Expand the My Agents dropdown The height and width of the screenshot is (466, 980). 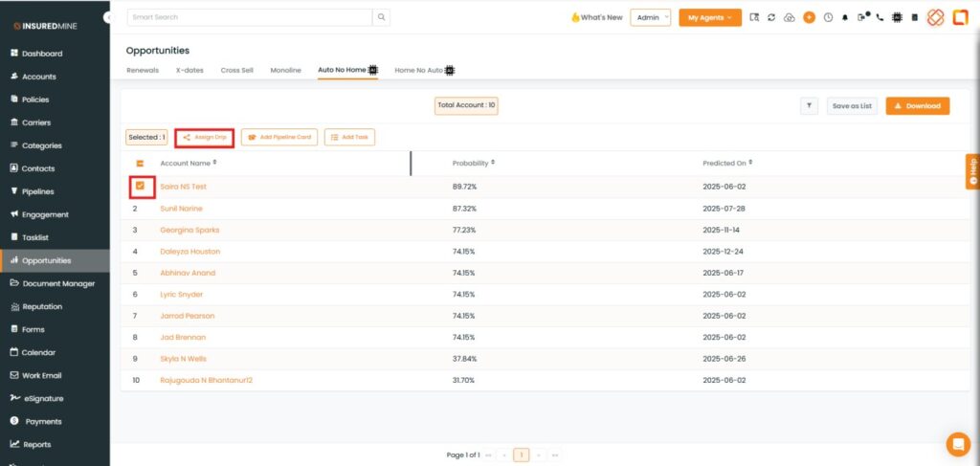point(710,17)
